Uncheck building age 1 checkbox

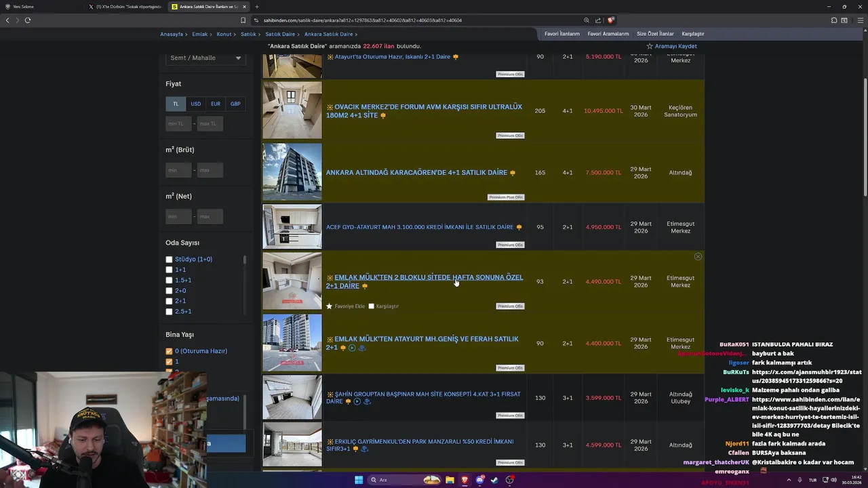click(169, 362)
